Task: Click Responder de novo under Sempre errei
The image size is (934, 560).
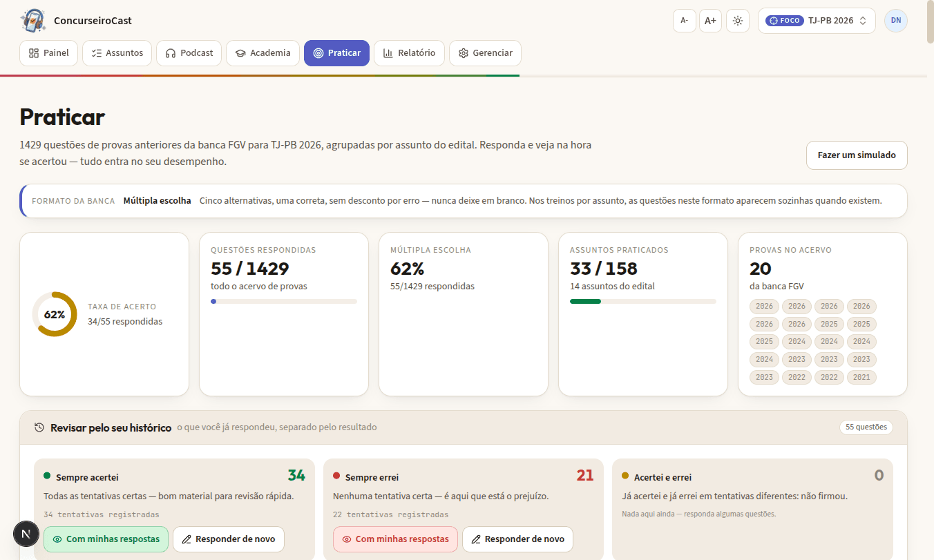Action: coord(518,539)
